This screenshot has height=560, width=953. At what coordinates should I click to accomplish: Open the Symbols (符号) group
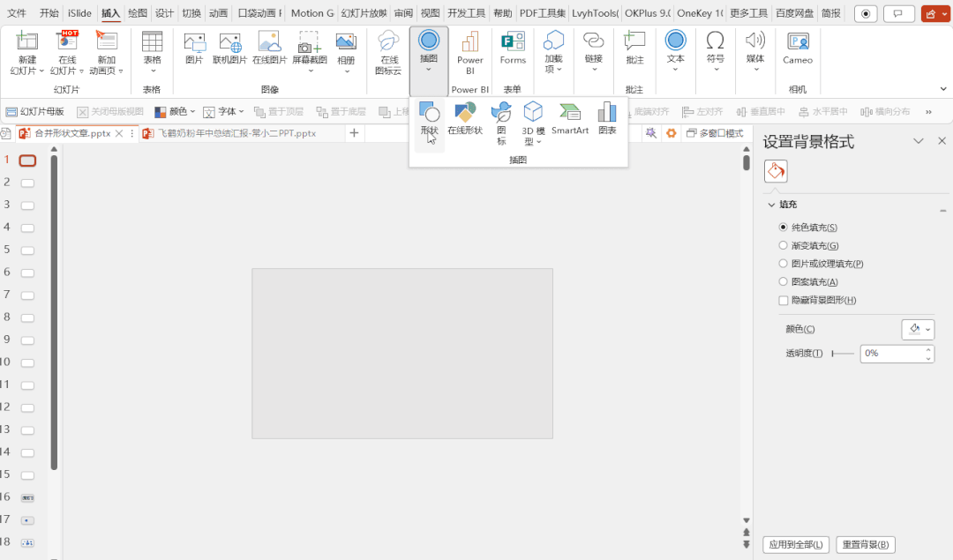pyautogui.click(x=716, y=52)
